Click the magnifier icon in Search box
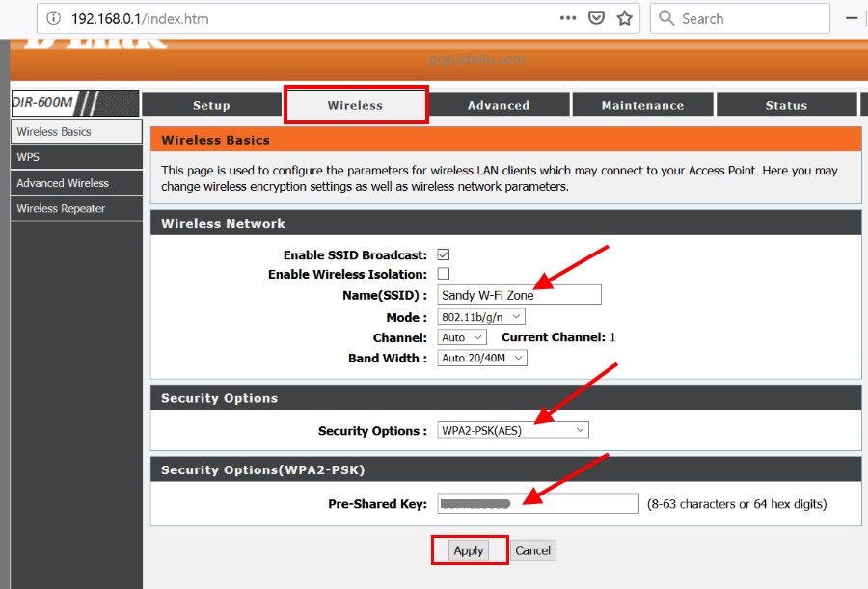 coord(667,18)
